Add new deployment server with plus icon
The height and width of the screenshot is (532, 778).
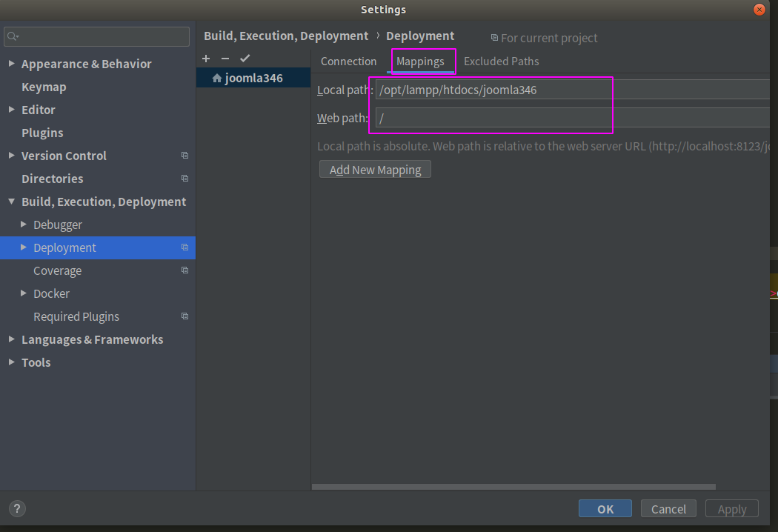[206, 59]
